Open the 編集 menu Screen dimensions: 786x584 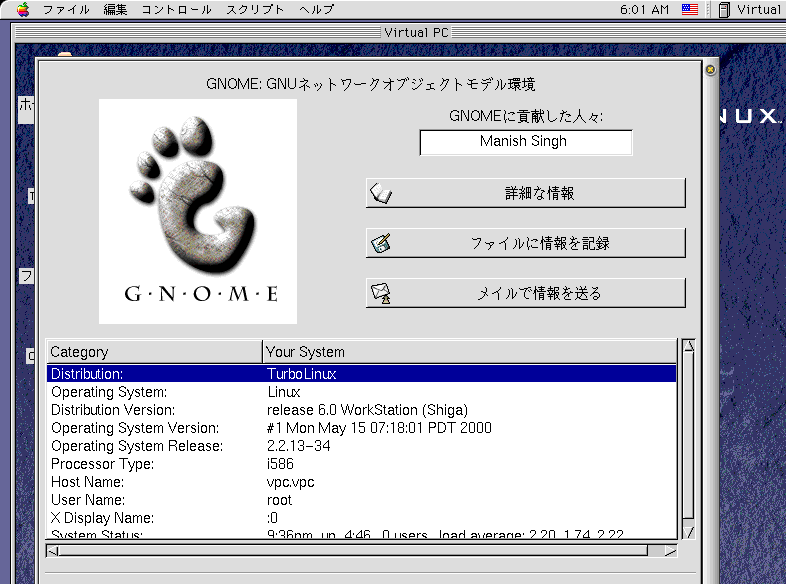pyautogui.click(x=115, y=9)
